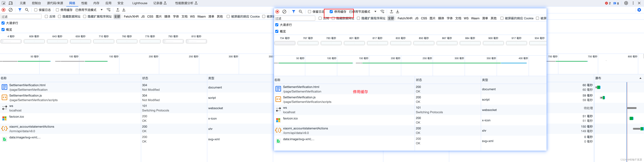Open throttling dropdown beside red-boxed checkbox

point(375,11)
